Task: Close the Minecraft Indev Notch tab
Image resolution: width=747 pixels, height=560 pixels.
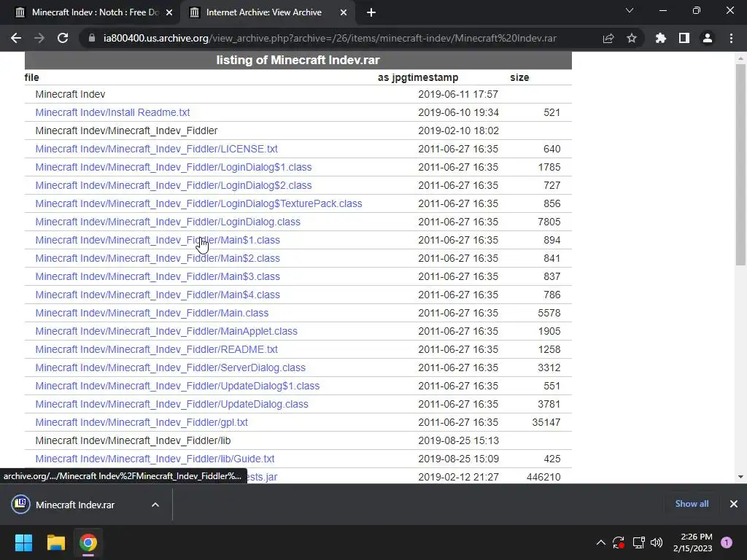Action: point(169,12)
